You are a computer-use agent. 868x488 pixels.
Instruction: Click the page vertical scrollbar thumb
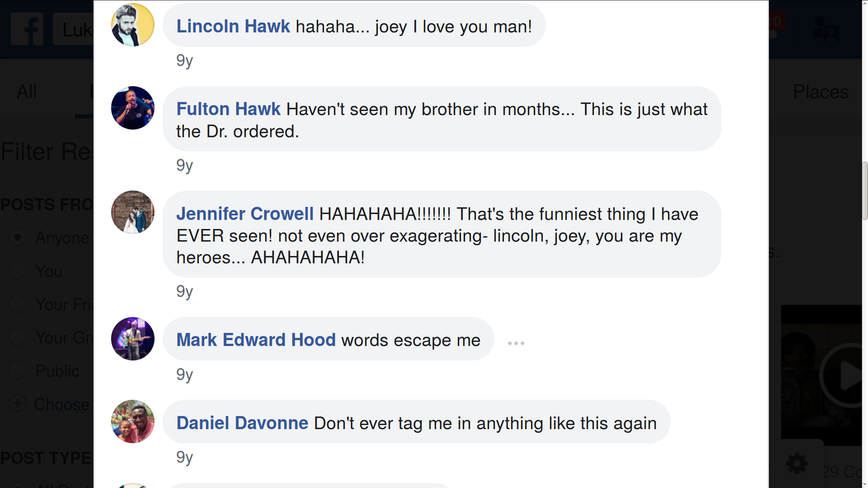(x=864, y=191)
